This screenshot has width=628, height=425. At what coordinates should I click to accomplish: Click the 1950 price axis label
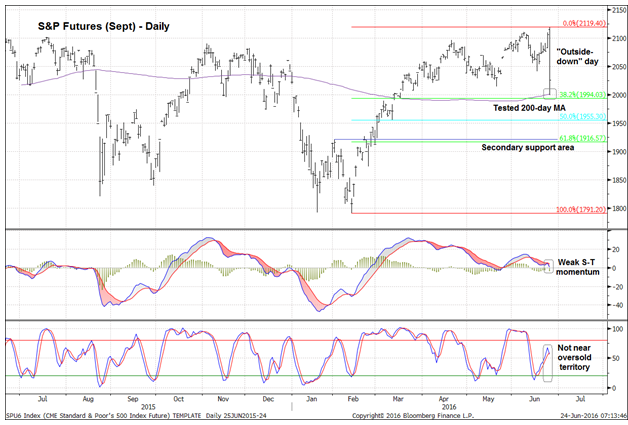coord(618,123)
